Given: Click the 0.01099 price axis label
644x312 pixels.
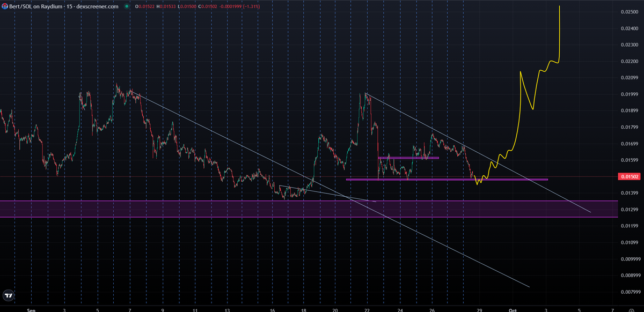Looking at the screenshot, I should click(630, 243).
